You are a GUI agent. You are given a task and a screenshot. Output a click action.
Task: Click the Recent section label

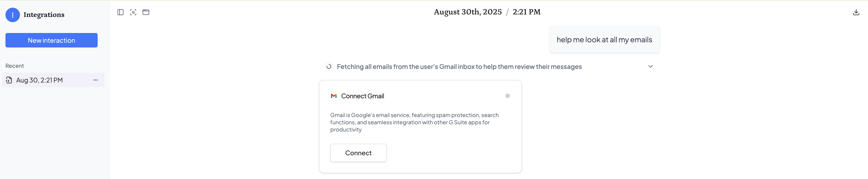click(x=15, y=66)
